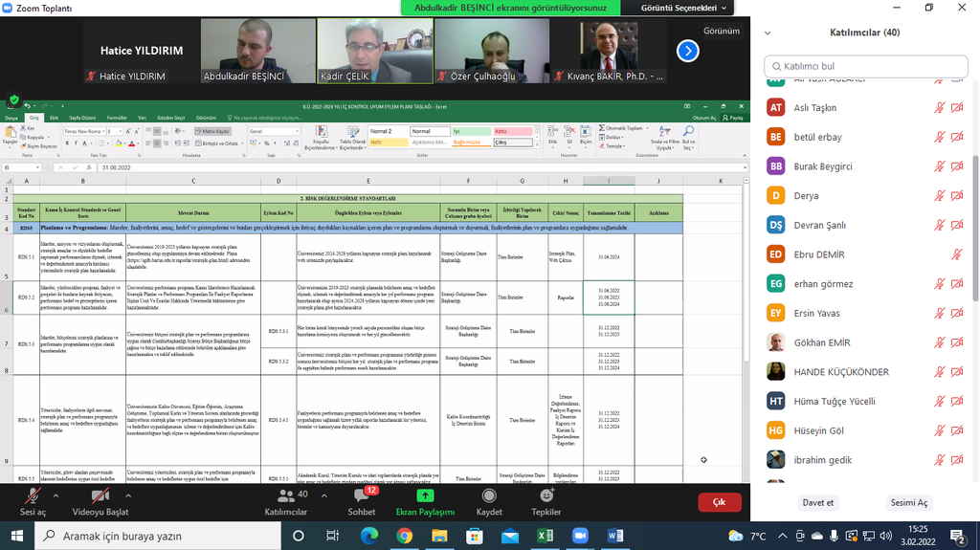Click the Kaydet record icon
The image size is (980, 550).
(x=489, y=496)
